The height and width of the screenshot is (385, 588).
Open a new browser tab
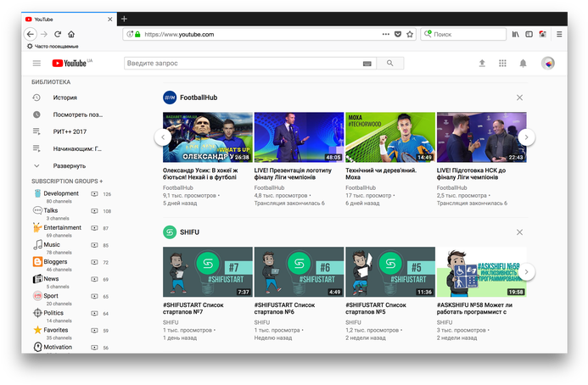(x=124, y=19)
